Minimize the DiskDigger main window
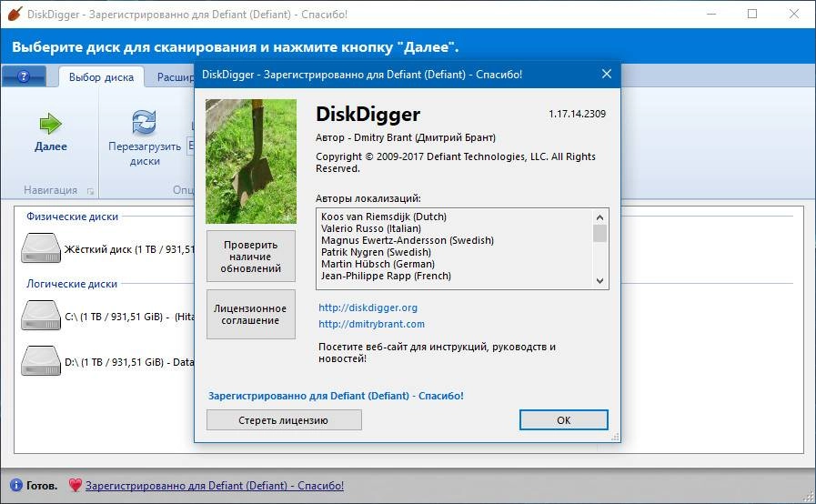Viewport: 816px width, 504px height. click(711, 14)
